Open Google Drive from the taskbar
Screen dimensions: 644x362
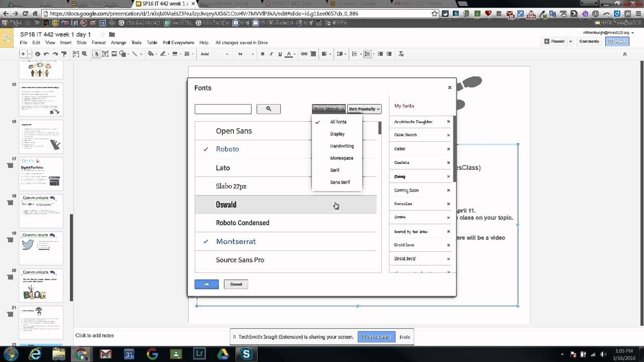click(x=223, y=354)
